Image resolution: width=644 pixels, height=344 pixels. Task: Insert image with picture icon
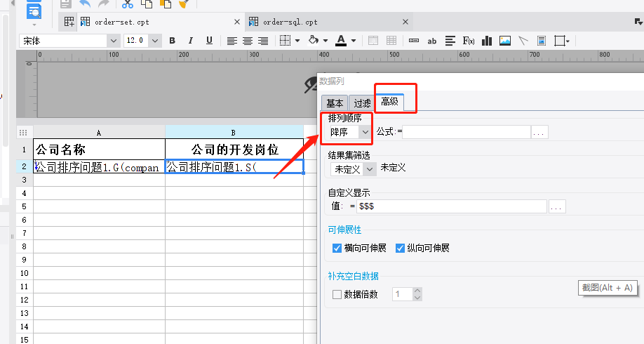[x=505, y=41]
